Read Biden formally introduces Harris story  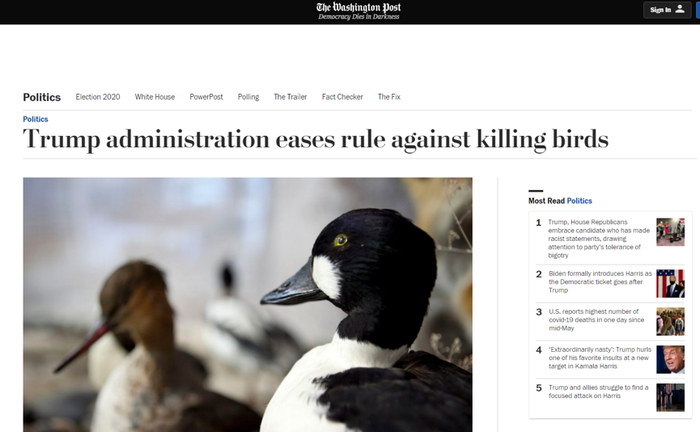[600, 282]
